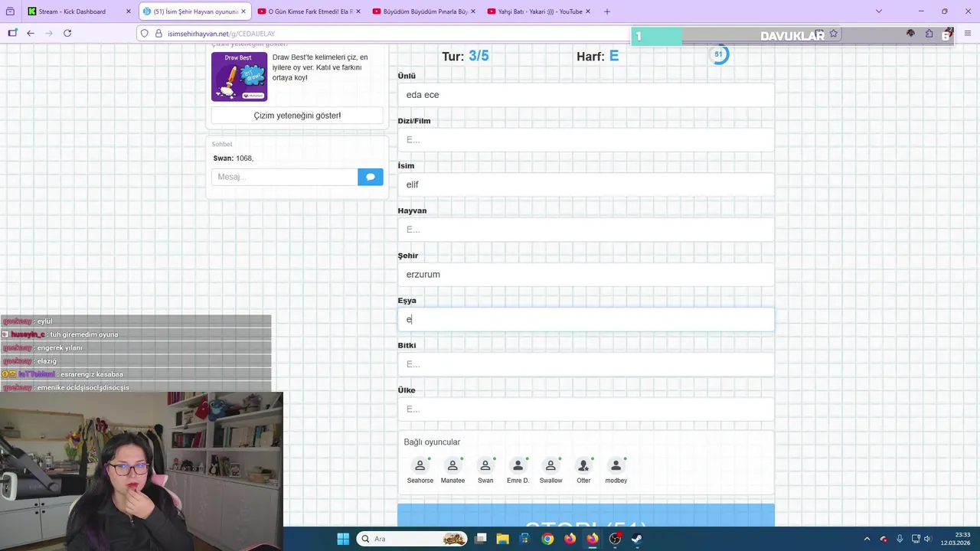Image resolution: width=980 pixels, height=551 pixels.
Task: Show hidden system tray icons
Action: pyautogui.click(x=867, y=539)
